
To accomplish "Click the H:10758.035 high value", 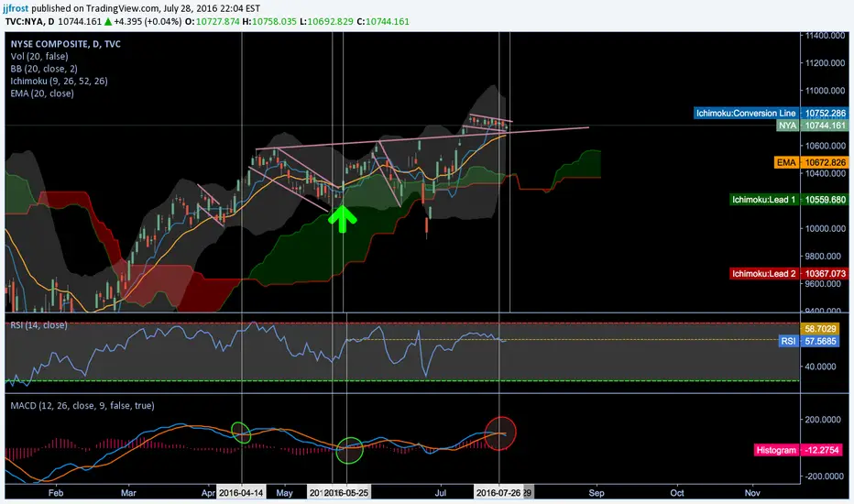I will (269, 21).
